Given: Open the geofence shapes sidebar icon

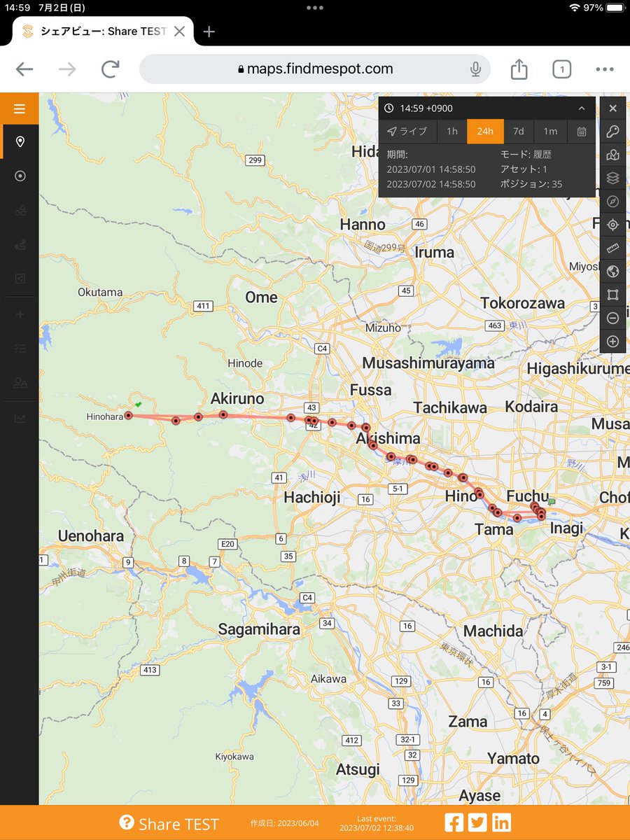Looking at the screenshot, I should [x=20, y=210].
